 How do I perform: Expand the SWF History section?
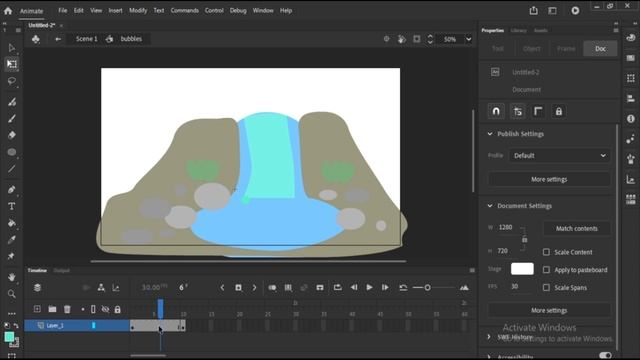pos(489,337)
